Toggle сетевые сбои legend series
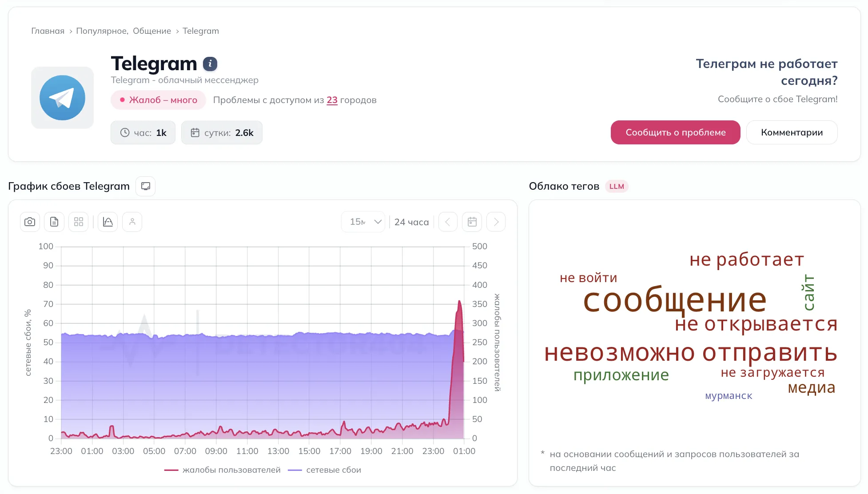868x494 pixels. tap(325, 470)
